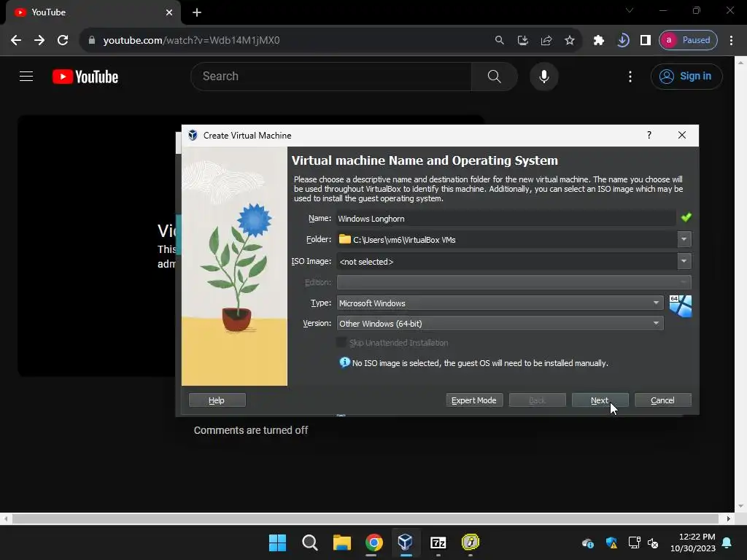
Task: Click the dialog question mark help icon
Action: 649,135
